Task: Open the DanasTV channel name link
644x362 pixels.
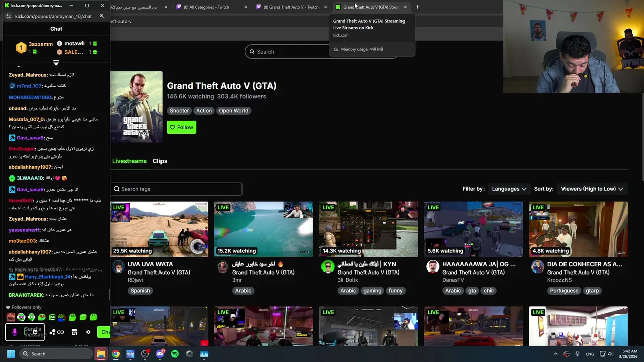Action: (x=453, y=280)
